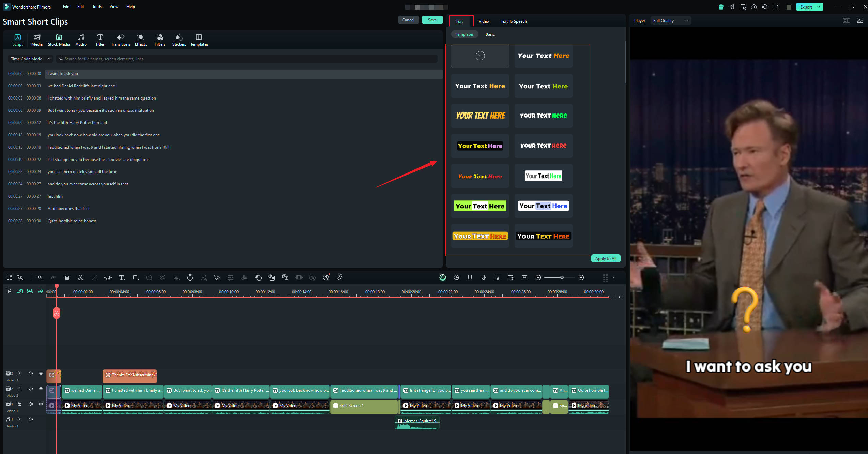
Task: Select the Text To Speech tab
Action: point(513,21)
